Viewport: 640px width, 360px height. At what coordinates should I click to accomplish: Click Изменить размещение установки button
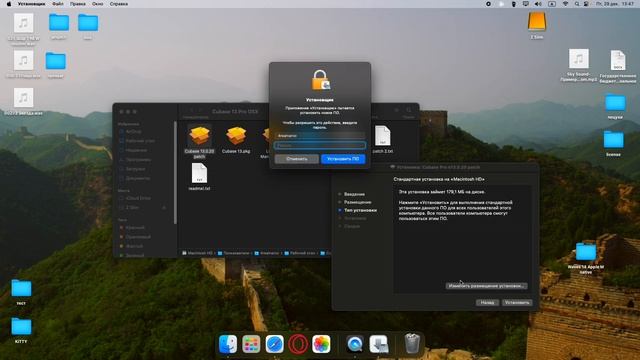point(486,286)
